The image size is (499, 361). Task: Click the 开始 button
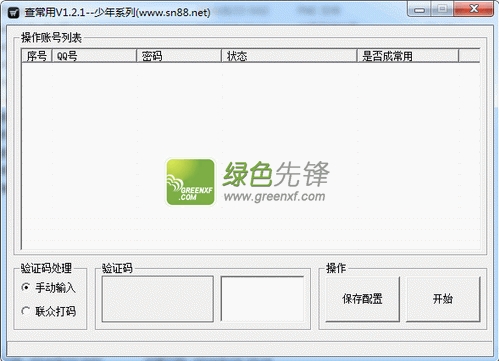click(443, 299)
